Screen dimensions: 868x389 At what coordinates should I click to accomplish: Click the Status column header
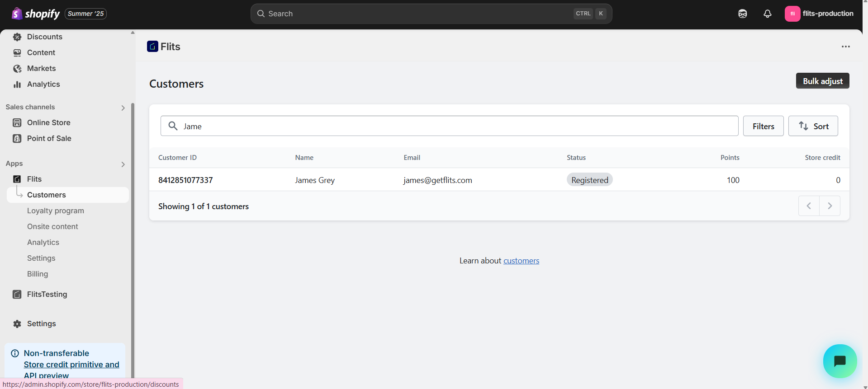tap(576, 158)
